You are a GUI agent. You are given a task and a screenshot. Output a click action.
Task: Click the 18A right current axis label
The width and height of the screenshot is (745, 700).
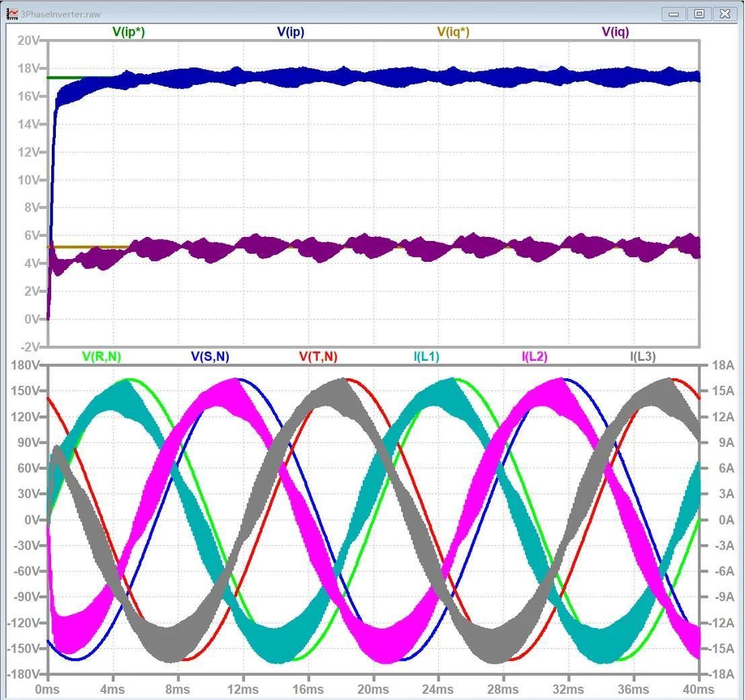click(x=723, y=365)
